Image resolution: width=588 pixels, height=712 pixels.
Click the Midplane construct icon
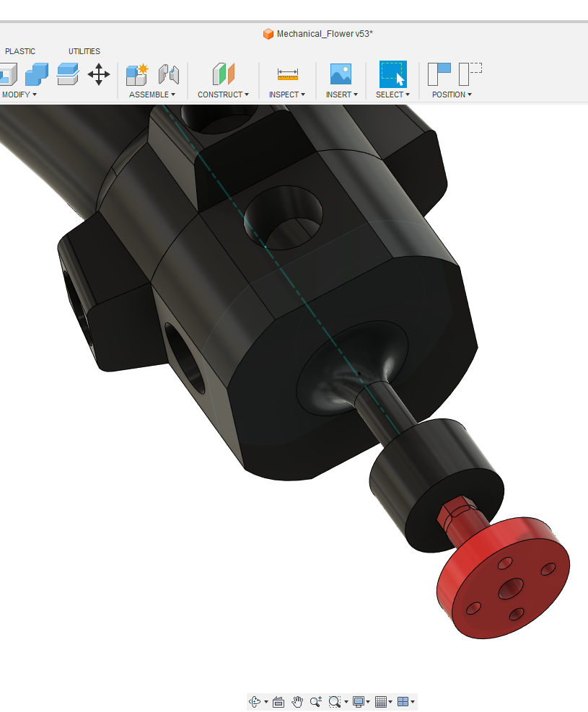pyautogui.click(x=224, y=74)
